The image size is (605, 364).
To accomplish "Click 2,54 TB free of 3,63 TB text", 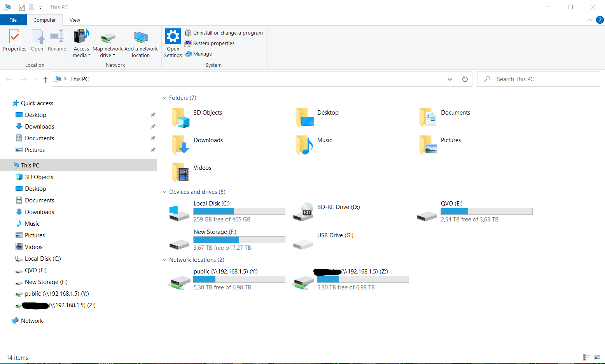I will [x=469, y=219].
